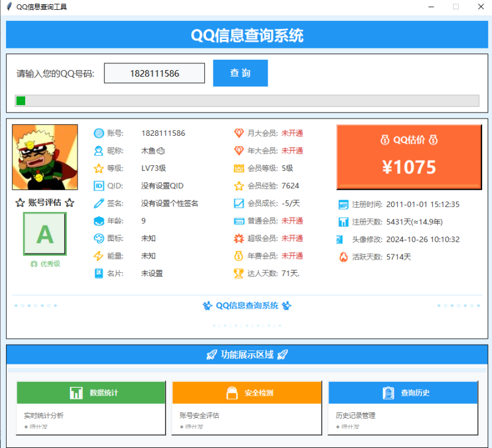Click the 安全检测 orange header
Viewport: 492px width, 448px height.
[247, 392]
